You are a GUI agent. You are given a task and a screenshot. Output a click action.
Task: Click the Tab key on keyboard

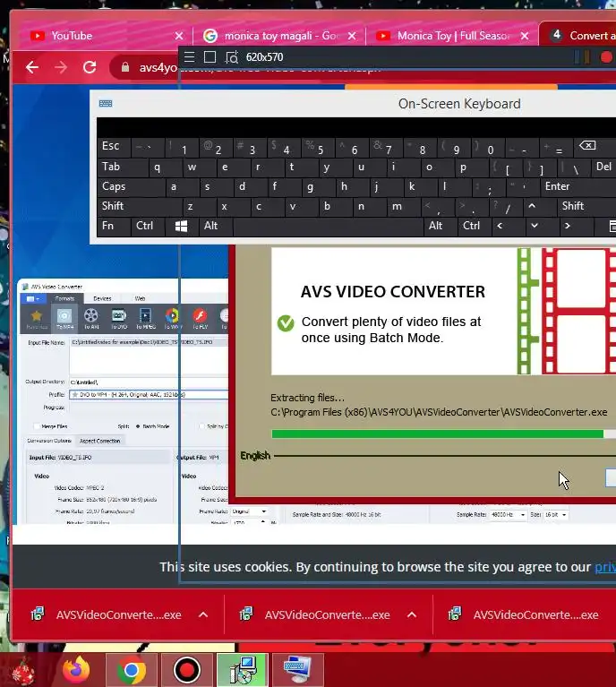pyautogui.click(x=123, y=167)
